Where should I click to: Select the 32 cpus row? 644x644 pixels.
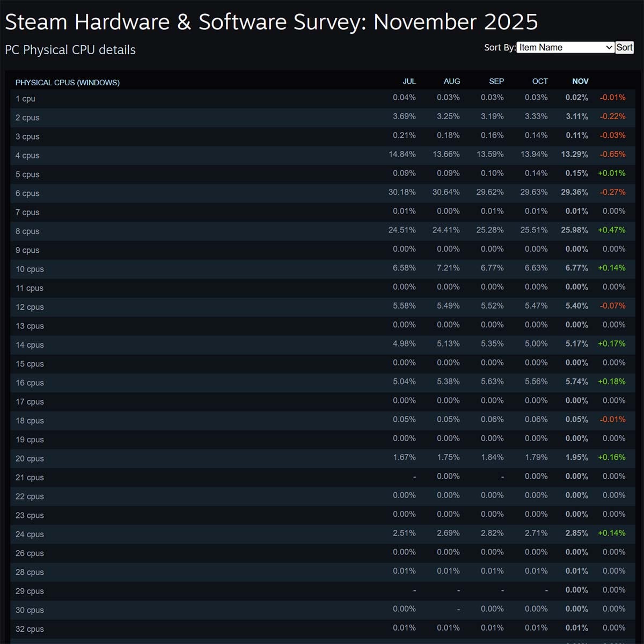pyautogui.click(x=30, y=629)
